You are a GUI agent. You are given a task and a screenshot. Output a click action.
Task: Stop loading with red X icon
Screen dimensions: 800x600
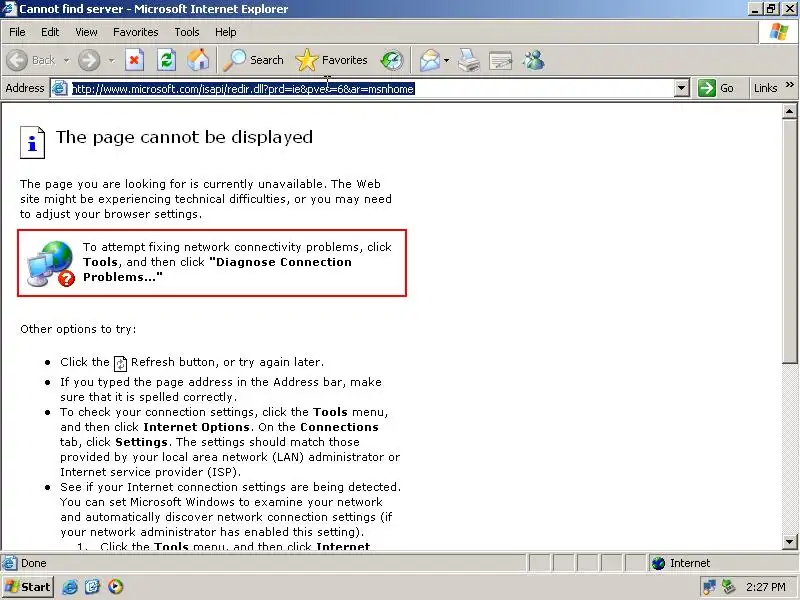tap(134, 60)
